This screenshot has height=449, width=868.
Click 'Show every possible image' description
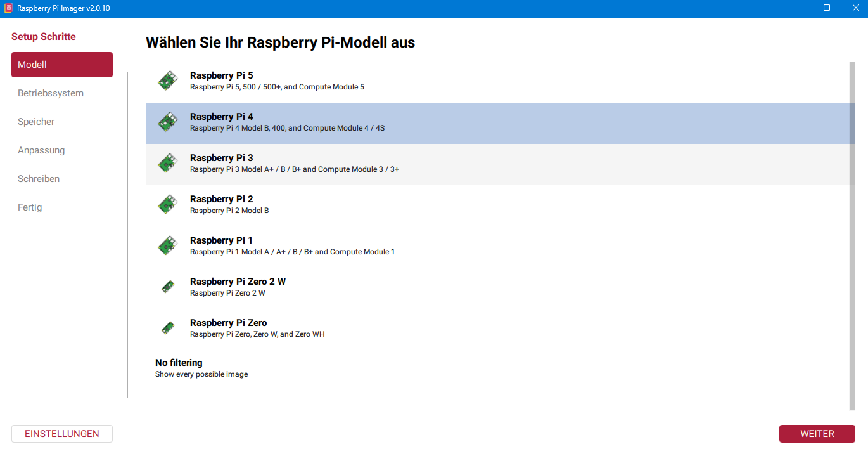coord(201,374)
